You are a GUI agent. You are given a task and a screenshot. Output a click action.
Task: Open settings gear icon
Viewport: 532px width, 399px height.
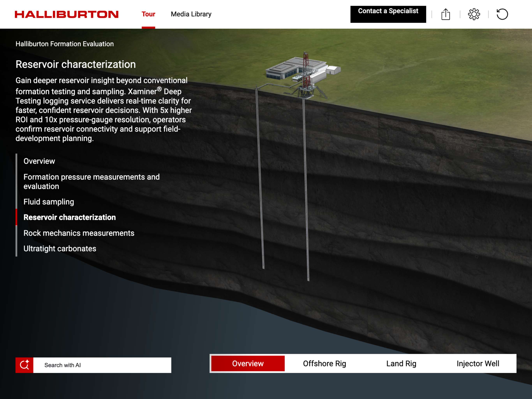coord(474,14)
